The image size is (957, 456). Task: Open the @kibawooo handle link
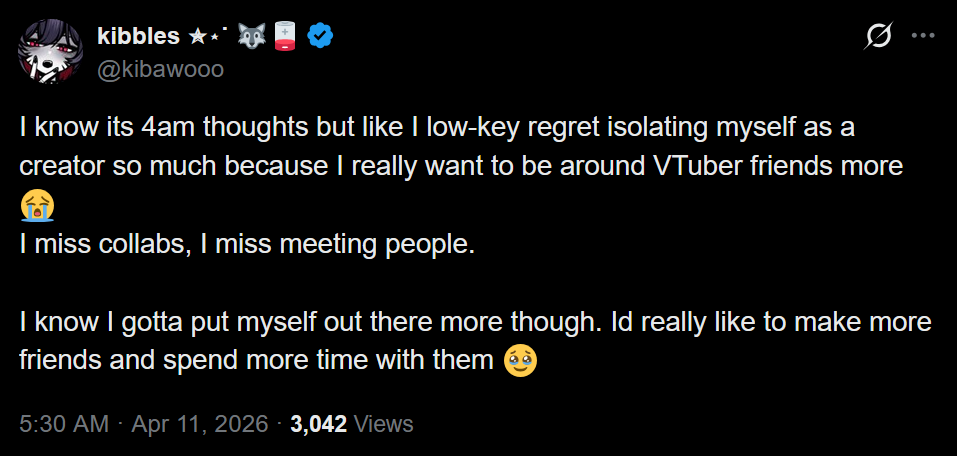[161, 70]
